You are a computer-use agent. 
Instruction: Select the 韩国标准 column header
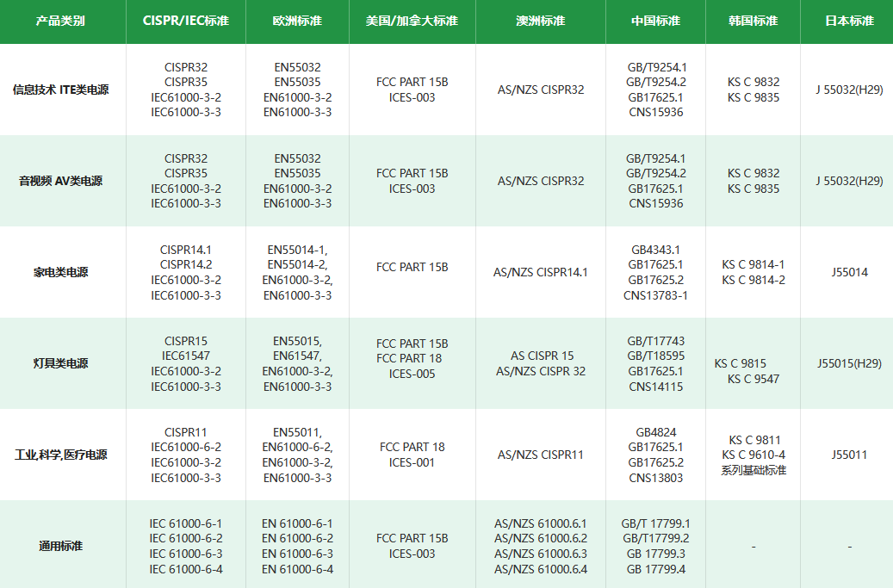(x=753, y=21)
